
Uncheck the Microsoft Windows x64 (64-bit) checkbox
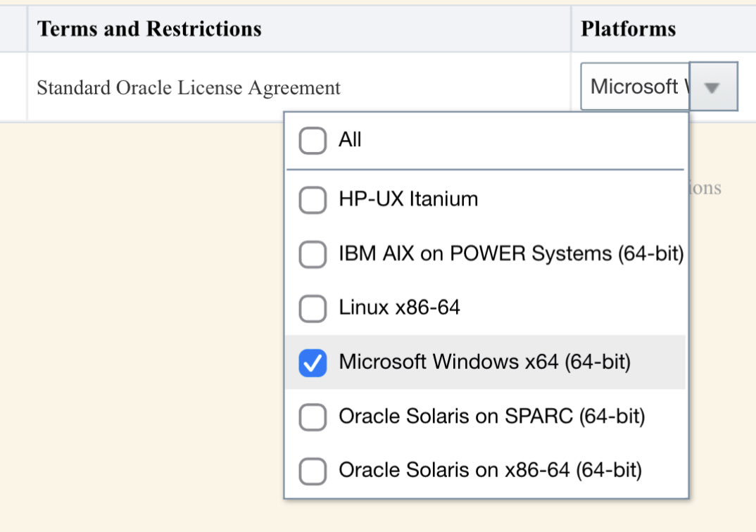[x=313, y=362]
